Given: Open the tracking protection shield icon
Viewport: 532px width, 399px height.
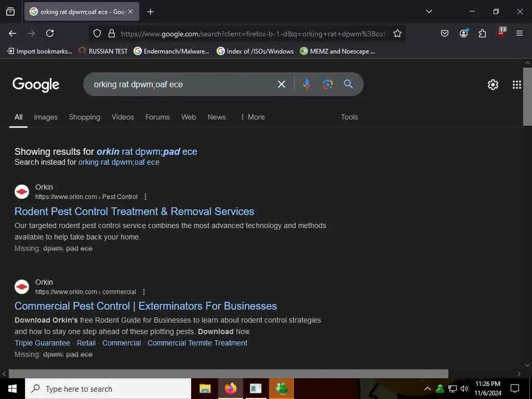Looking at the screenshot, I should [x=97, y=33].
